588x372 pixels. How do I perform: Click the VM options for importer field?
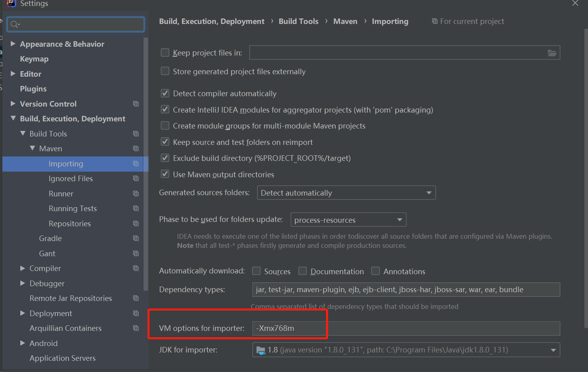(406, 328)
